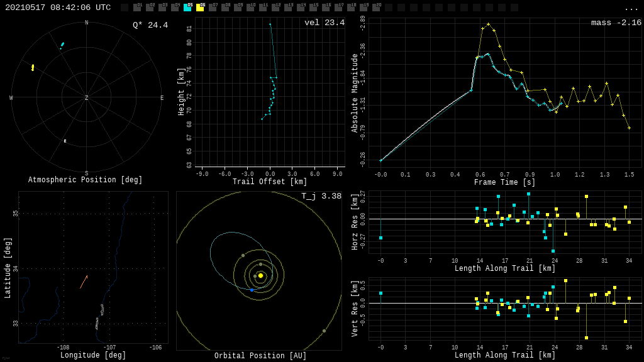Select the gray station 01 box
This screenshot has height=362, width=644.
(x=137, y=8)
